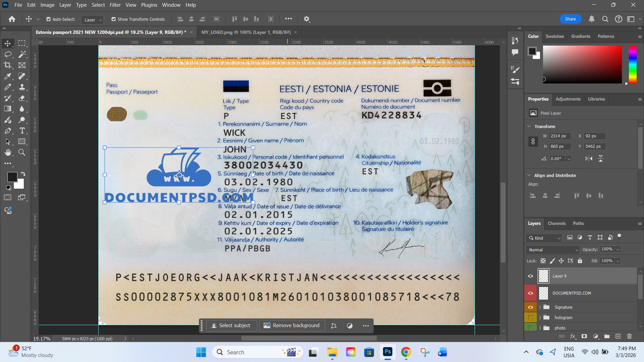The height and width of the screenshot is (362, 644).
Task: Click the delete layer trash icon
Action: [x=629, y=336]
